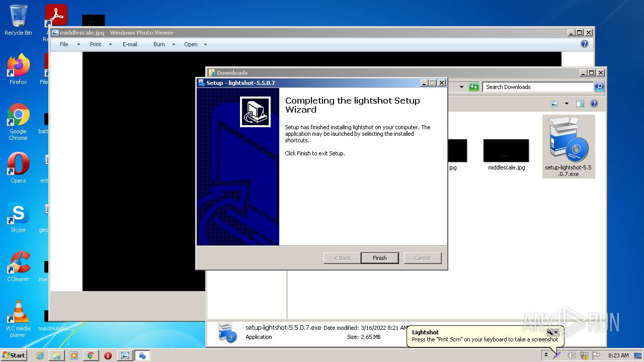Click Photo Viewer help icon
Image resolution: width=644 pixels, height=362 pixels.
coord(584,44)
